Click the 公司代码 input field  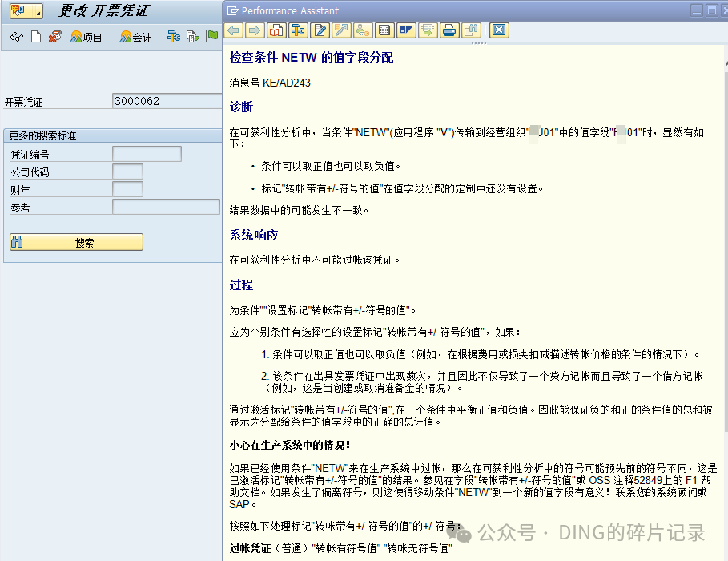127,172
